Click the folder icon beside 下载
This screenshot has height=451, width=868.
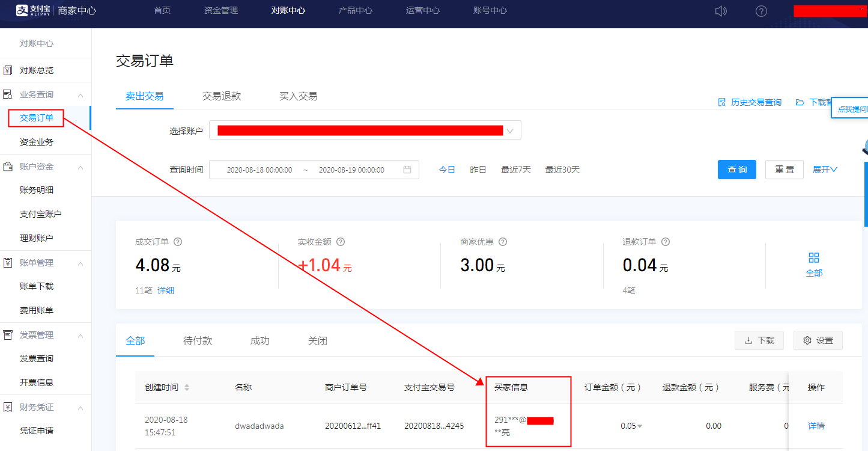tap(800, 102)
